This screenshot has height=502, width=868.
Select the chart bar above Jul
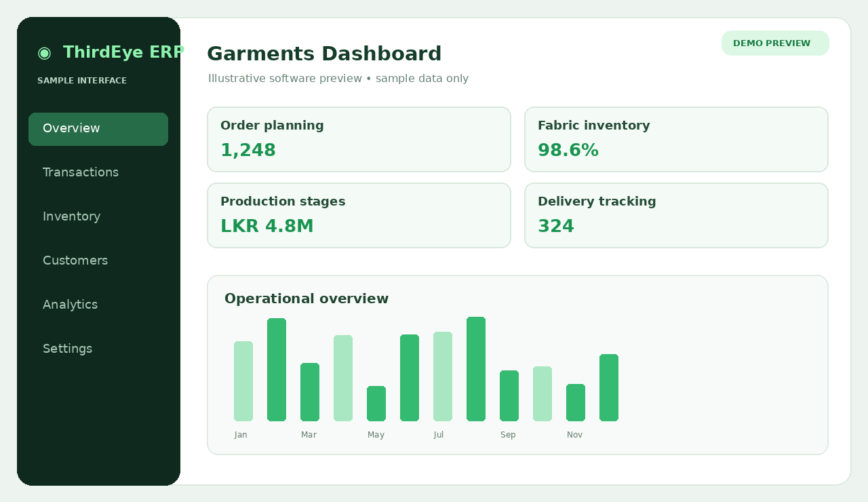click(443, 376)
